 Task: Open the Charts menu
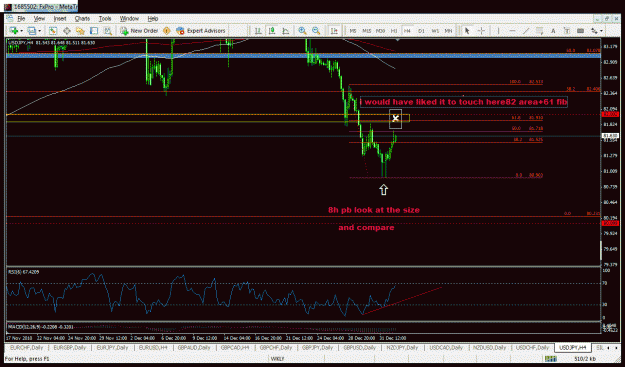(82, 19)
